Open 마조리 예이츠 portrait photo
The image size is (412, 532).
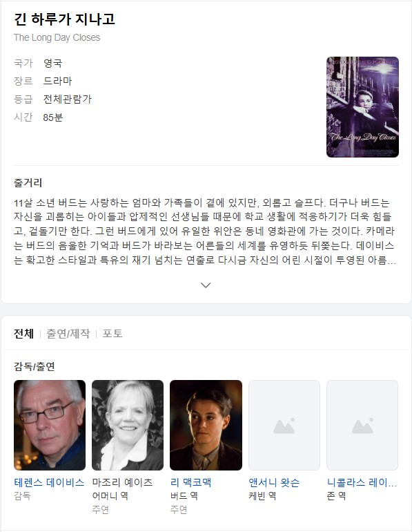click(128, 425)
